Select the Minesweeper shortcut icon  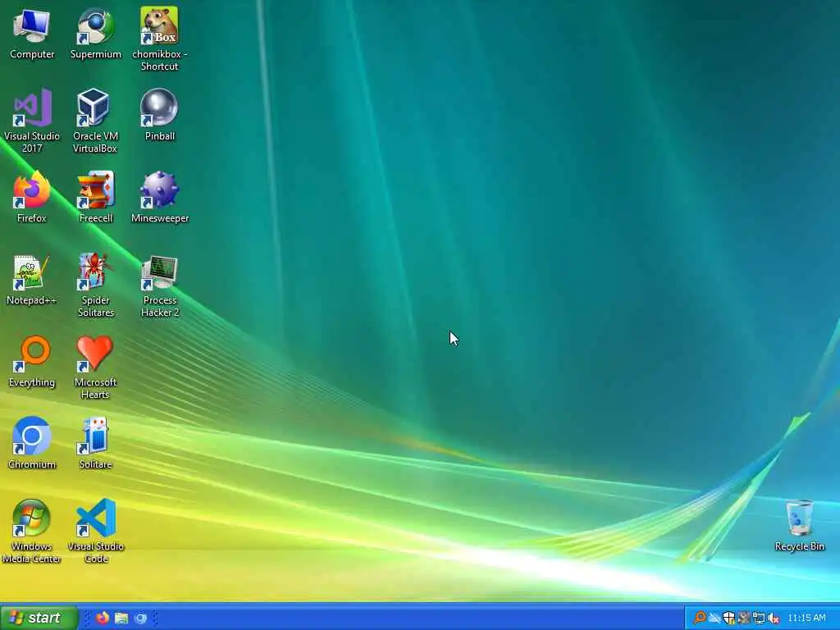tap(160, 197)
